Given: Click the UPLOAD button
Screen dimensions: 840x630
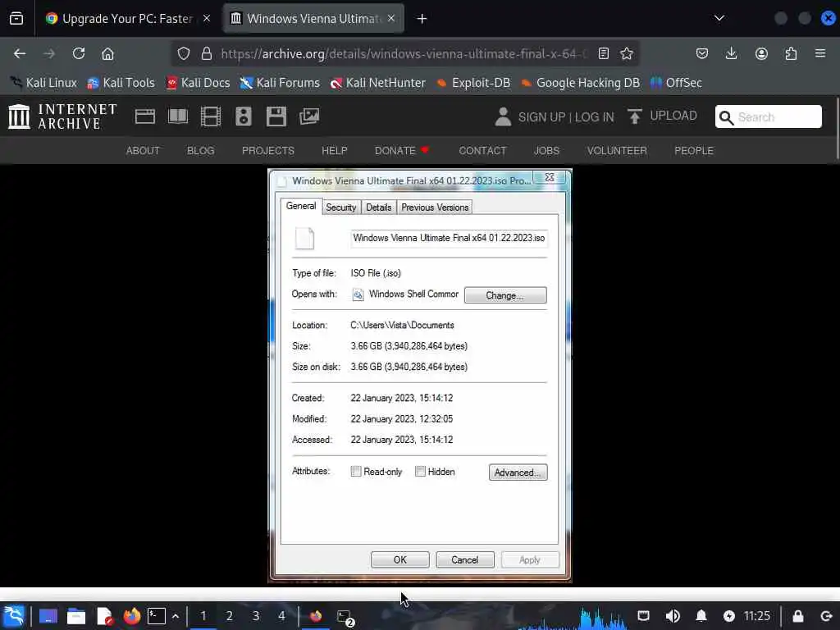Looking at the screenshot, I should [662, 116].
